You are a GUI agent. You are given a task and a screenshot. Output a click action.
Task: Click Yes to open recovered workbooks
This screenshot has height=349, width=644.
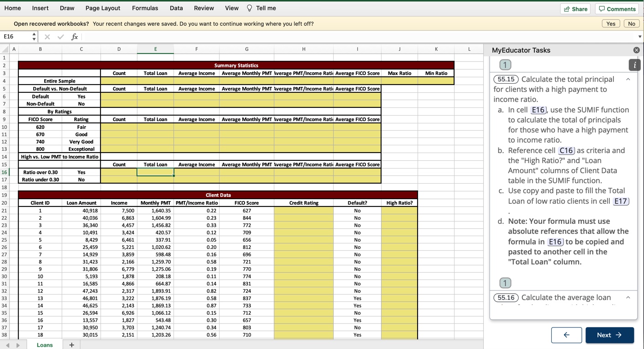(611, 24)
